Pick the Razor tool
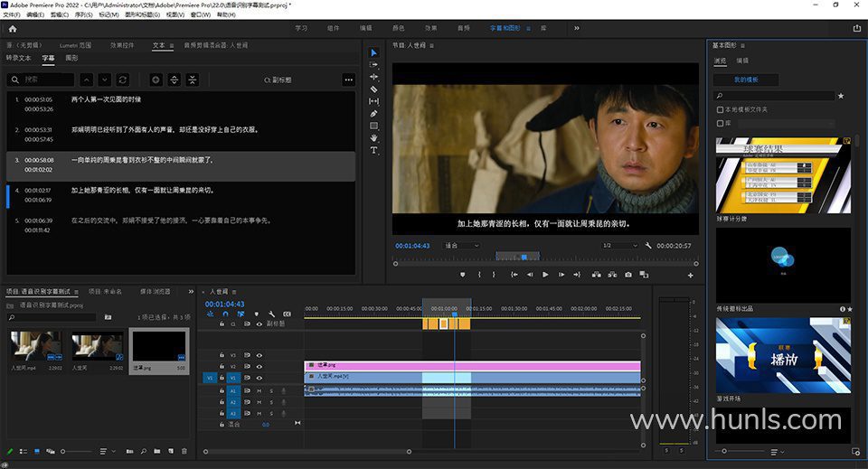This screenshot has height=469, width=868. tap(373, 89)
